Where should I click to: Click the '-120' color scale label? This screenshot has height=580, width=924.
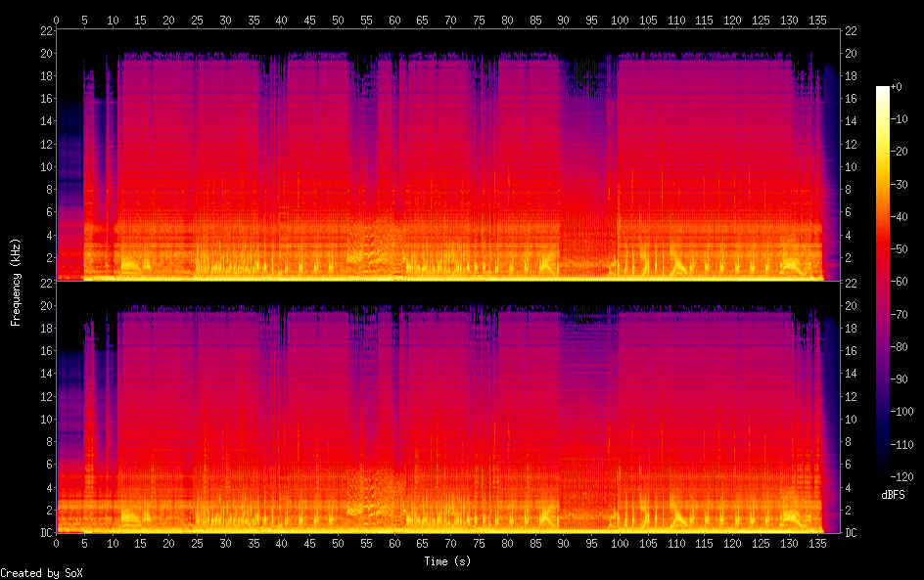(901, 477)
